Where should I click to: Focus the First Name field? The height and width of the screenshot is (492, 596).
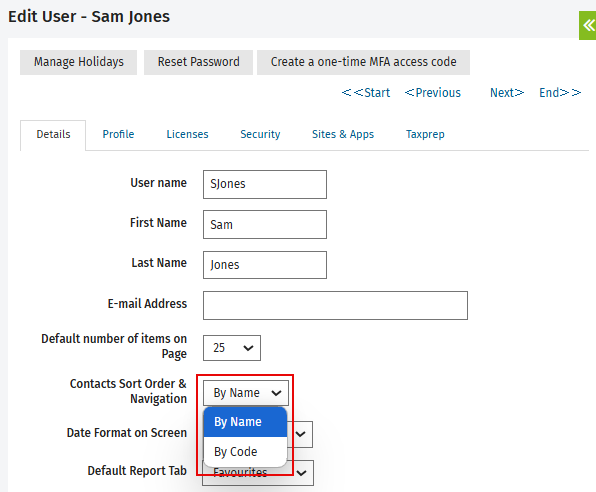click(x=265, y=224)
